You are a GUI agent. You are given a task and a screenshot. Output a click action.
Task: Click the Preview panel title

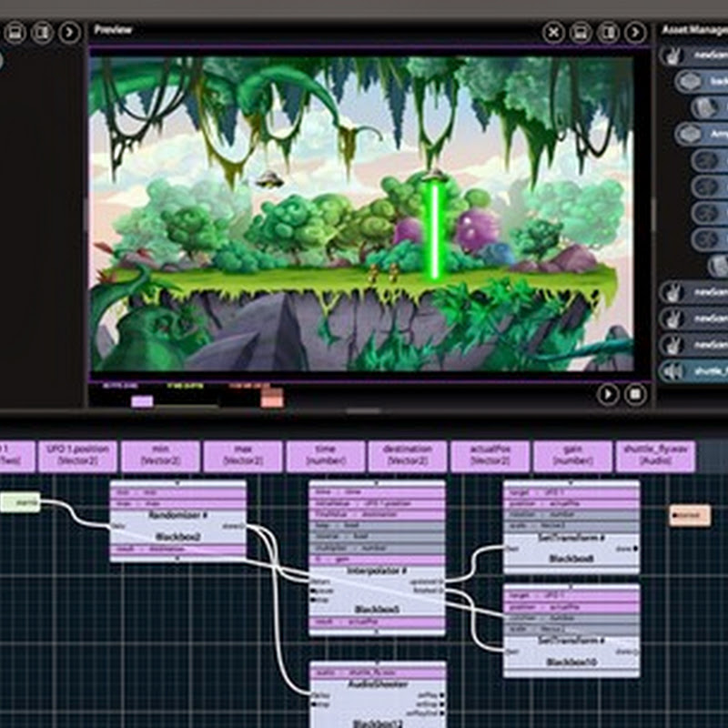[113, 30]
